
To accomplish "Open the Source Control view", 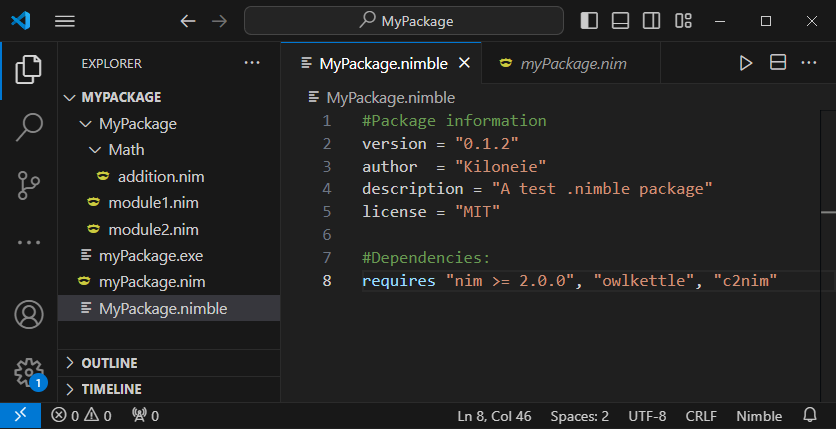I will 28,185.
